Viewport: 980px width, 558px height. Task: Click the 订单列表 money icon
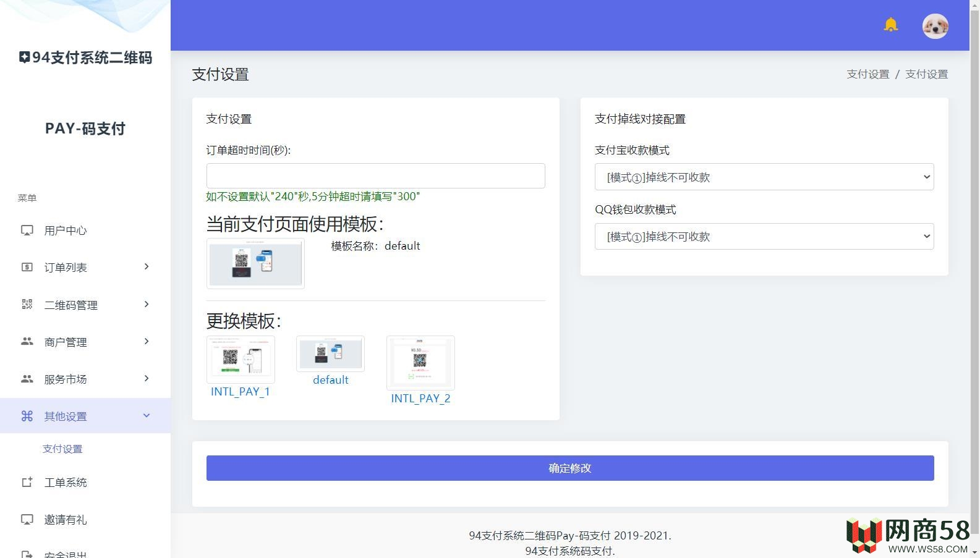pyautogui.click(x=27, y=268)
